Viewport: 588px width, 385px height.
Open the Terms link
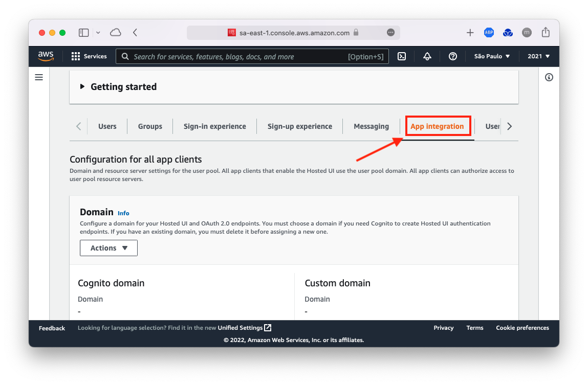475,328
